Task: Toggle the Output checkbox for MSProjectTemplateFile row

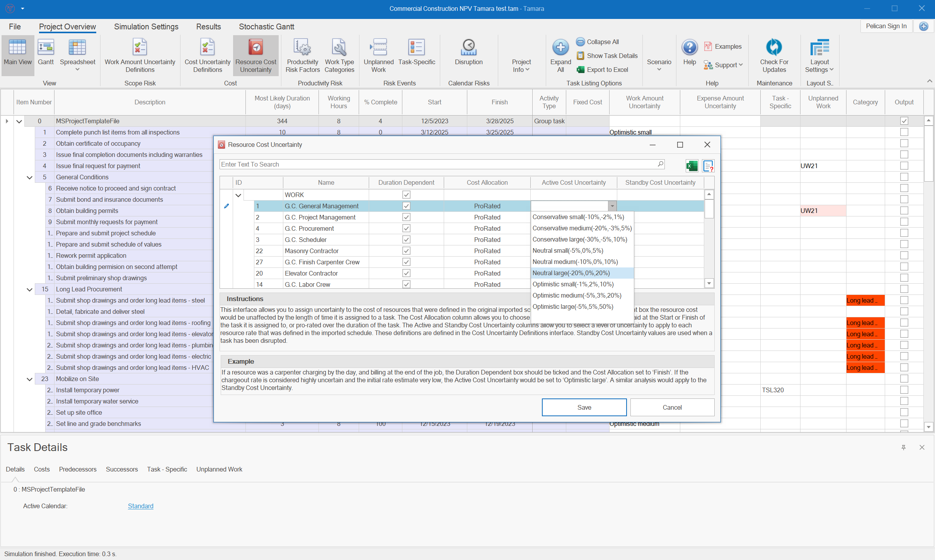Action: coord(904,121)
